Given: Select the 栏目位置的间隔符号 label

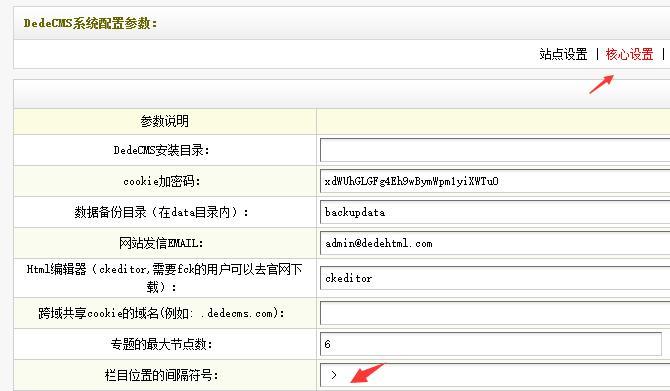Looking at the screenshot, I should click(162, 375).
